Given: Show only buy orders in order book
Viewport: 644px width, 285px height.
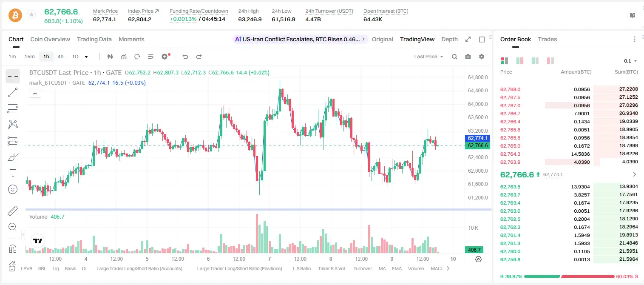Looking at the screenshot, I should [535, 61].
